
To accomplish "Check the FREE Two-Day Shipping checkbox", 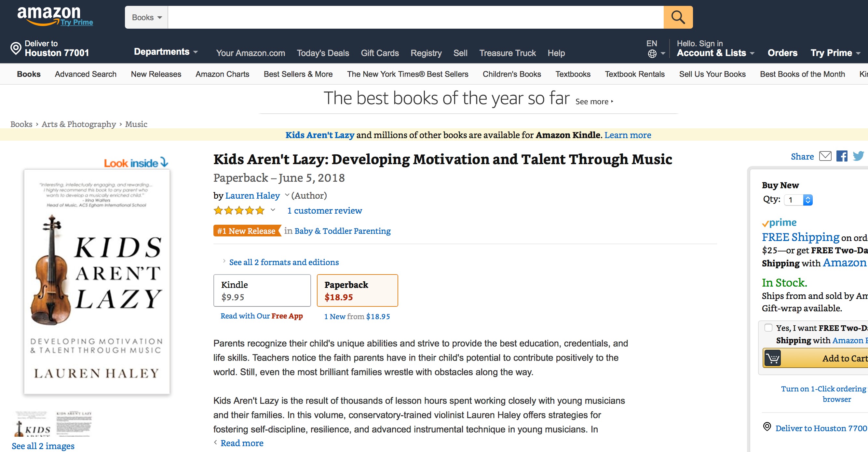I will (768, 328).
